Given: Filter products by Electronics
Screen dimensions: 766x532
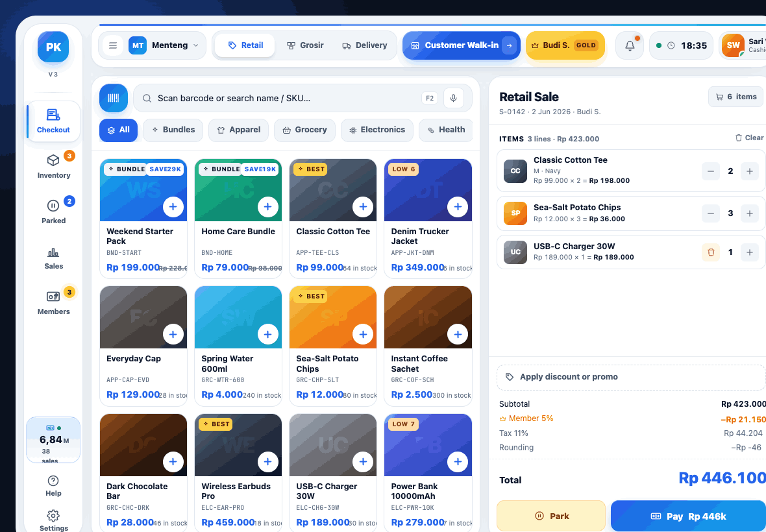Looking at the screenshot, I should [x=377, y=130].
